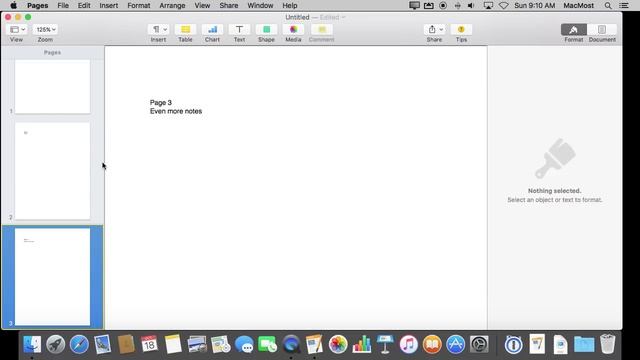Viewport: 640px width, 360px height.
Task: Open AirPlay display menu icon
Action: tap(488, 5)
